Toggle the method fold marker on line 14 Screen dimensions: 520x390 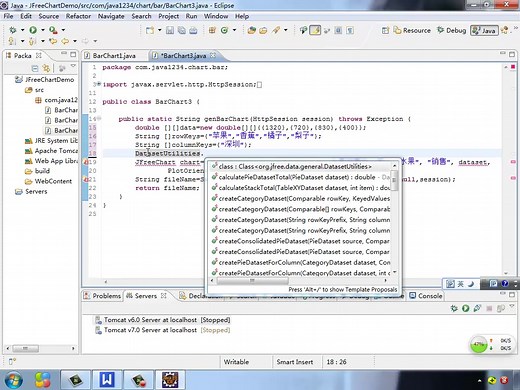[x=99, y=119]
